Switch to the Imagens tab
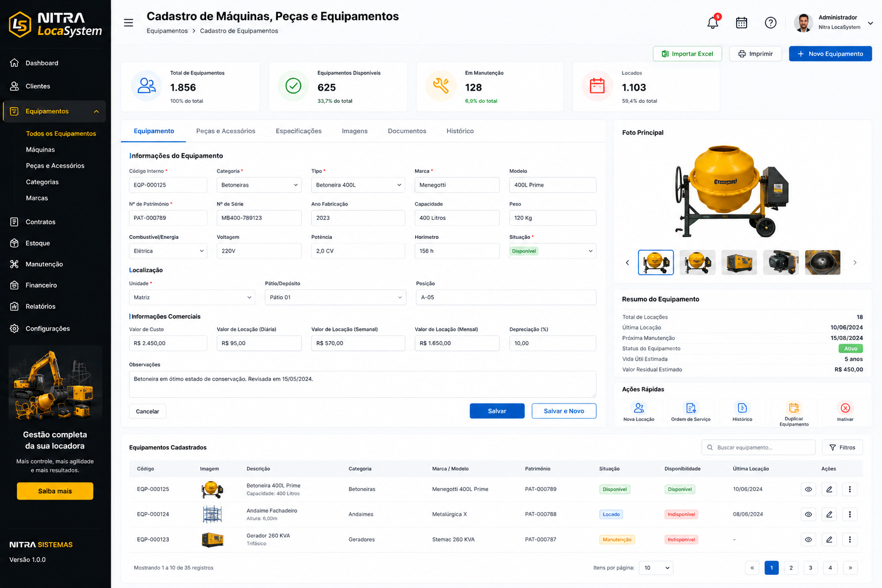882x588 pixels. point(354,131)
